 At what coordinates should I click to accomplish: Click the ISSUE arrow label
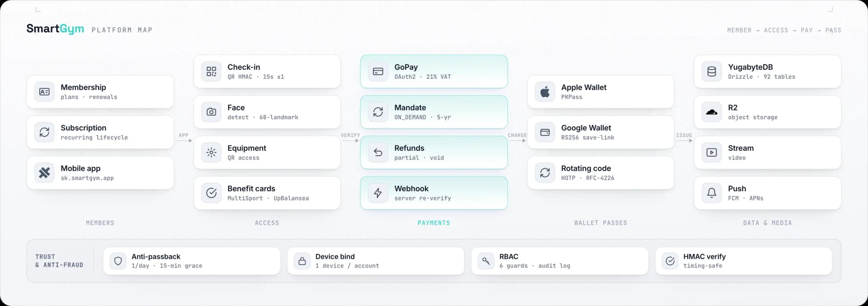click(x=684, y=135)
